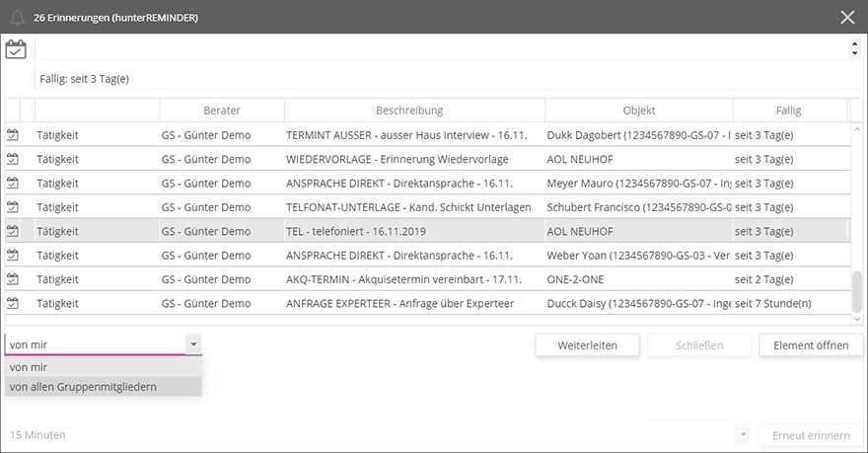The height and width of the screenshot is (453, 868).
Task: Click 'AOL NEUHOF' in the WIEDERVORLAGE row
Action: tap(580, 159)
